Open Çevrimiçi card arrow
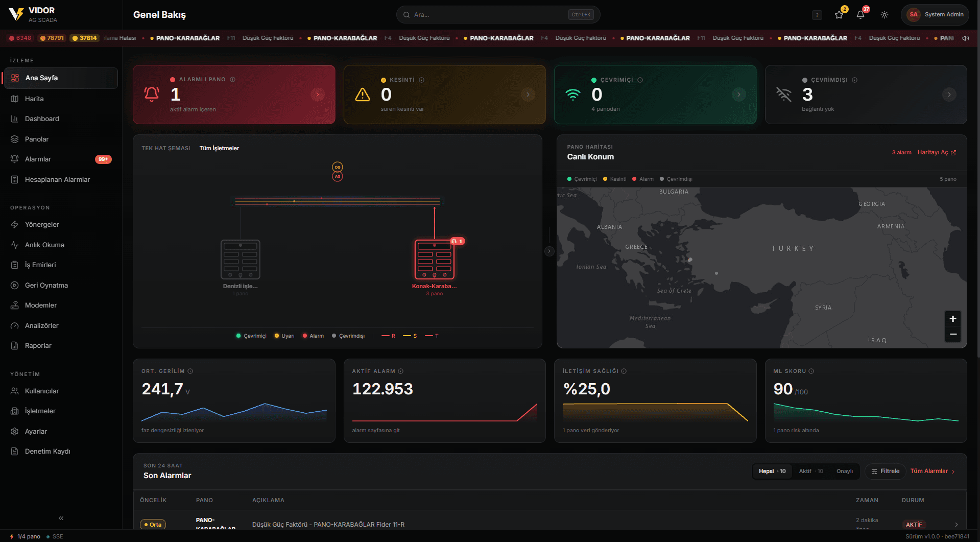Viewport: 980px width, 542px height. 739,95
